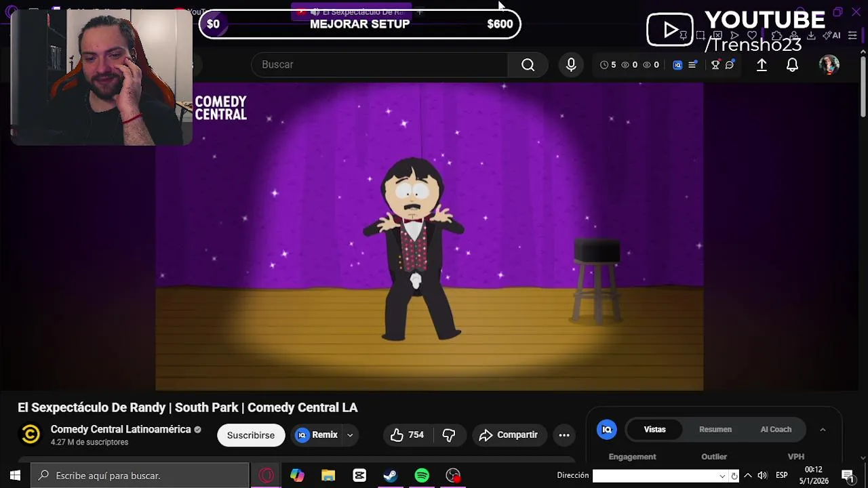Viewport: 868px width, 488px height.
Task: Open the vidIQ list icon with blue dot
Action: click(x=692, y=65)
